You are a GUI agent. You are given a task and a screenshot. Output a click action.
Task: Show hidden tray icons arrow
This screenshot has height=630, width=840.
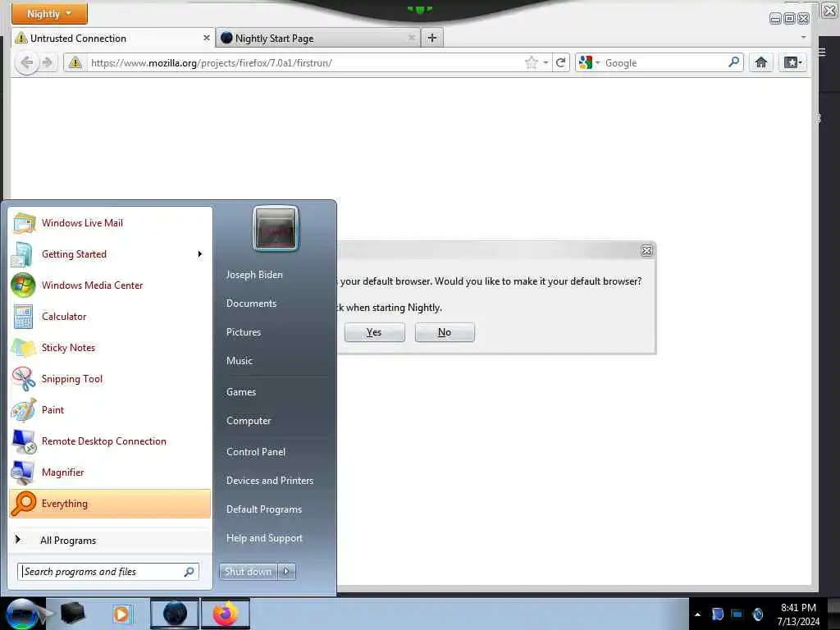[x=697, y=614]
